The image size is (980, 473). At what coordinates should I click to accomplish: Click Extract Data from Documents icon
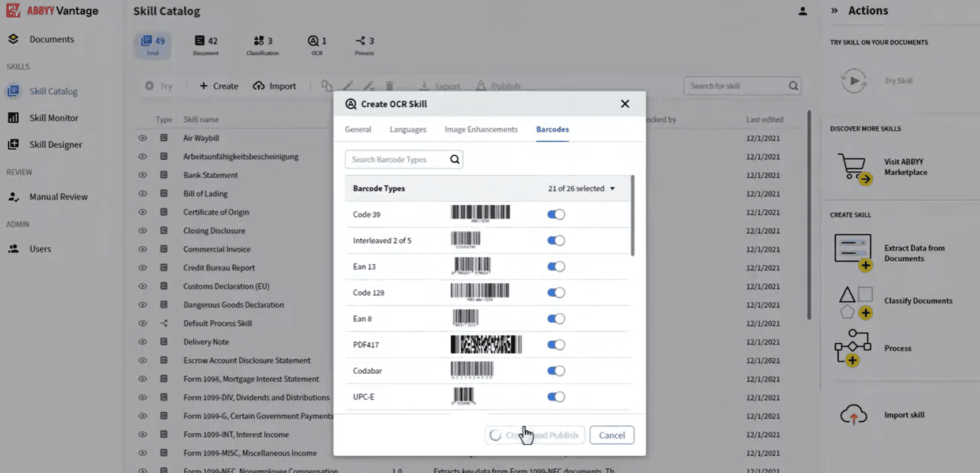(x=853, y=252)
